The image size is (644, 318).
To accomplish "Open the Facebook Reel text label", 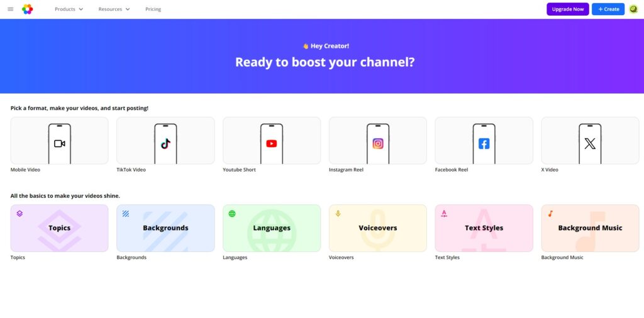I will point(452,170).
